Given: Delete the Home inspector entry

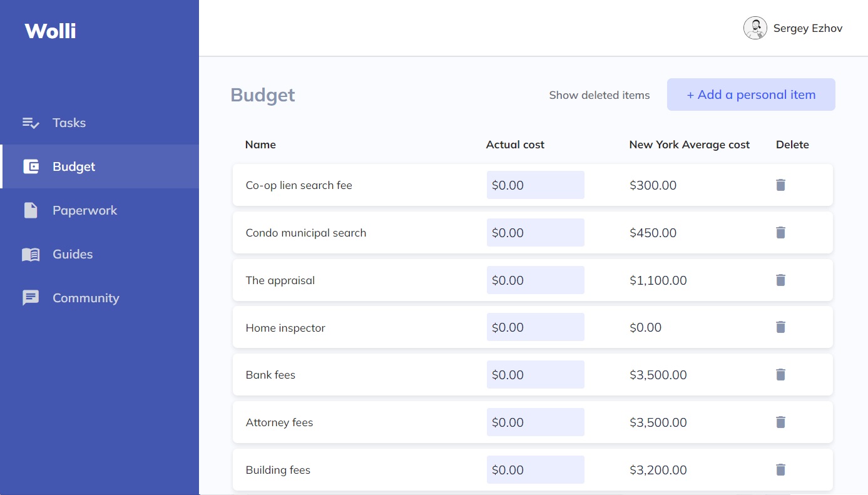Looking at the screenshot, I should click(780, 327).
